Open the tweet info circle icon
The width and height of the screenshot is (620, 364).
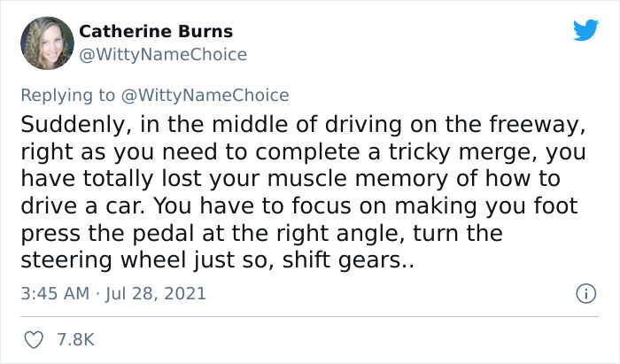585,293
